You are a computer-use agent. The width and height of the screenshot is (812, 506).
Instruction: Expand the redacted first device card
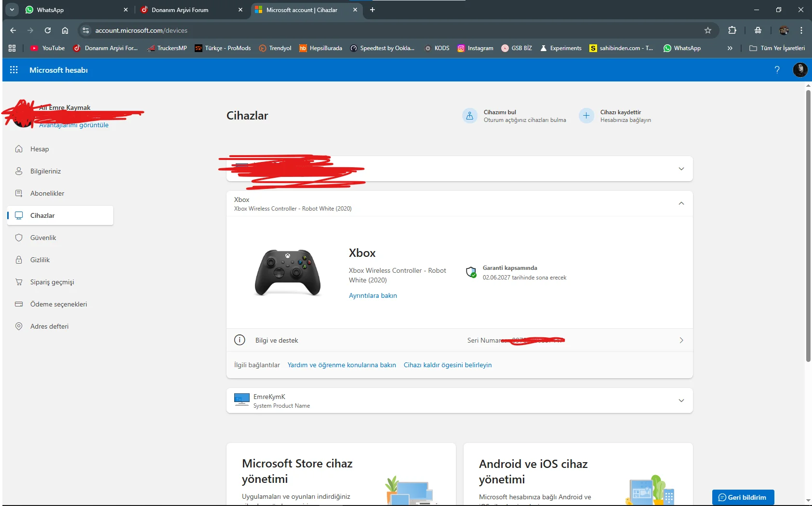pos(681,169)
